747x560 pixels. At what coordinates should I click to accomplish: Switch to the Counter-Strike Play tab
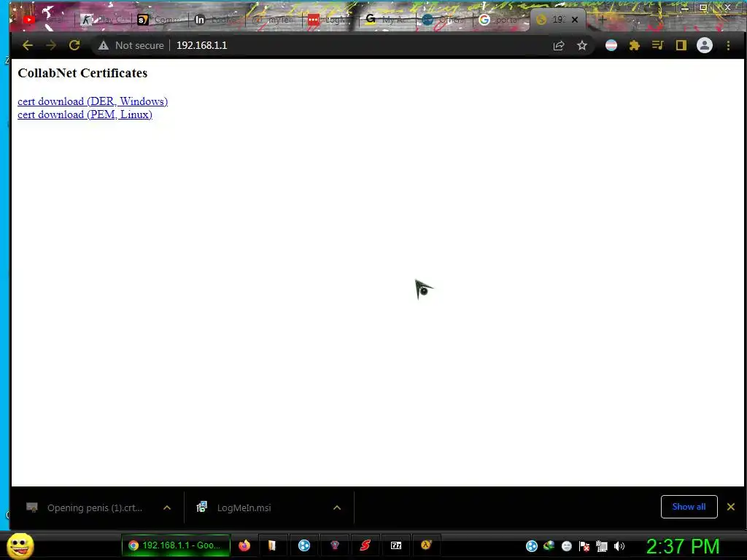104,20
